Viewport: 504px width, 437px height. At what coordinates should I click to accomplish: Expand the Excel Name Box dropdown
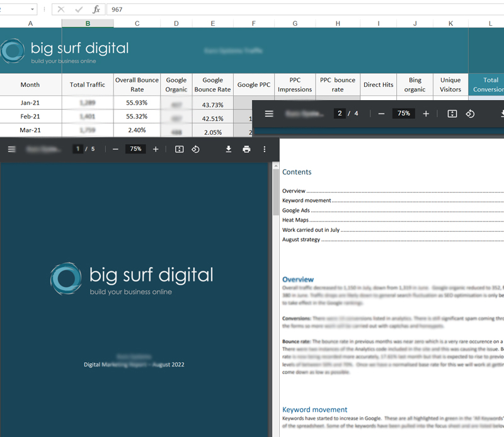pyautogui.click(x=32, y=9)
